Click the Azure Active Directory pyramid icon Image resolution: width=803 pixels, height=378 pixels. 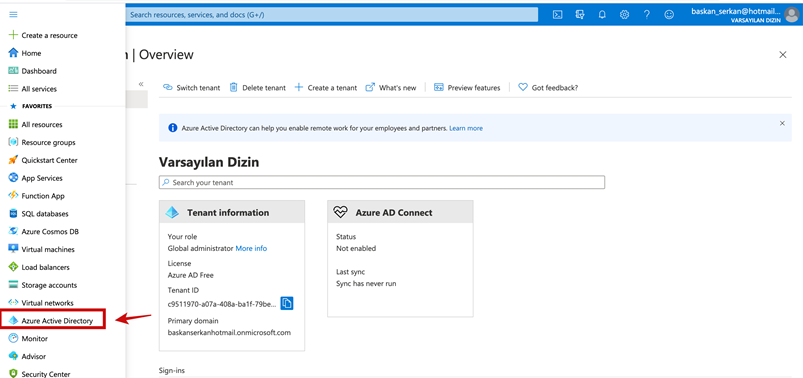pyautogui.click(x=13, y=321)
